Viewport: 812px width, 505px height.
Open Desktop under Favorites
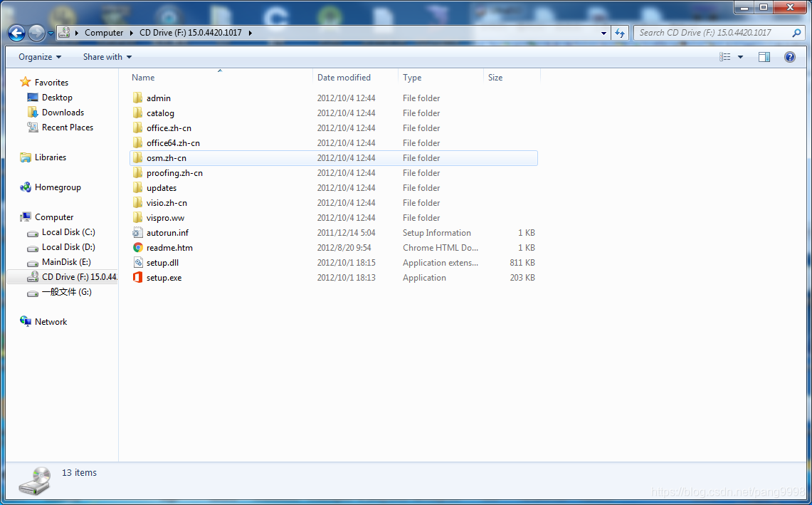point(57,98)
